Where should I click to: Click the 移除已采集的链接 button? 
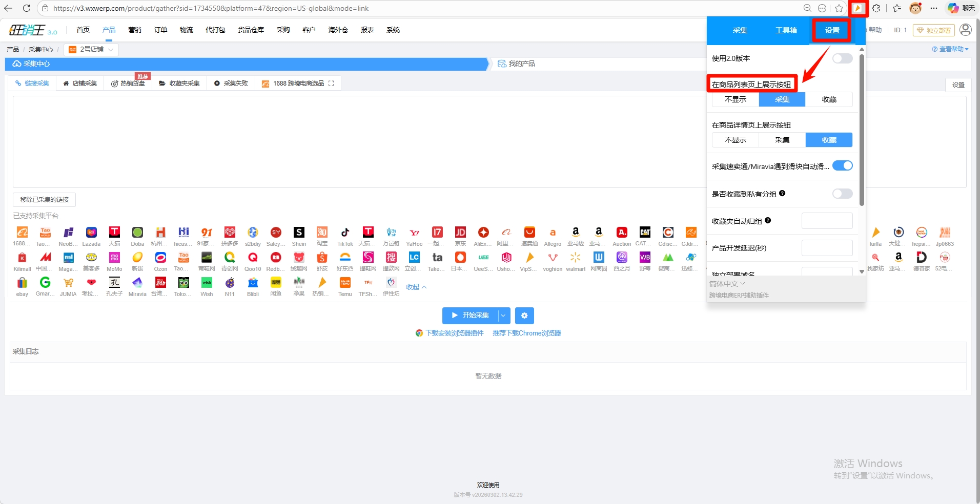coord(45,200)
